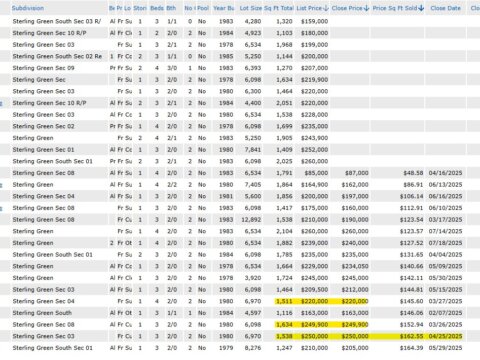Image resolution: width=480 pixels, height=360 pixels.
Task: Click the highlighted 1,511 square footage cell
Action: [x=284, y=301]
